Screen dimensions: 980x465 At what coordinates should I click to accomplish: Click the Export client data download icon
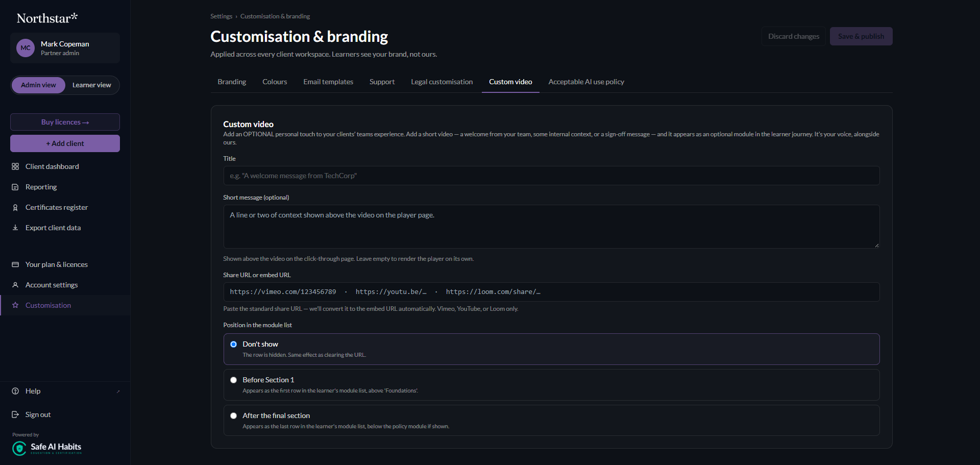click(x=15, y=228)
